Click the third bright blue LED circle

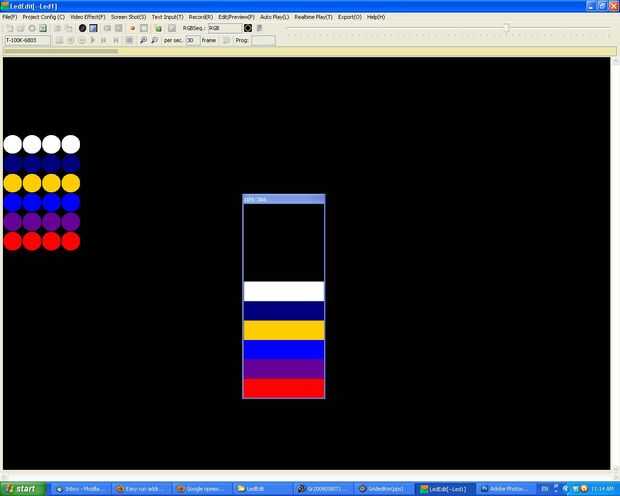51,203
